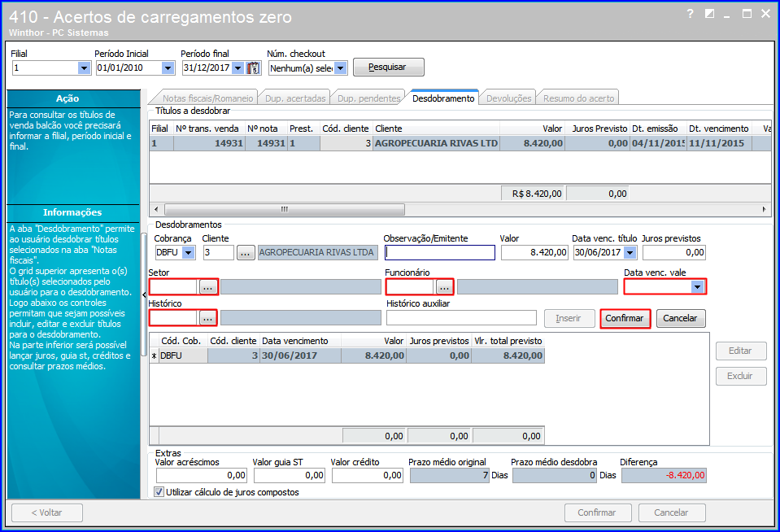Image resolution: width=780 pixels, height=532 pixels.
Task: Click Juros Previsto column header
Action: pyautogui.click(x=598, y=129)
